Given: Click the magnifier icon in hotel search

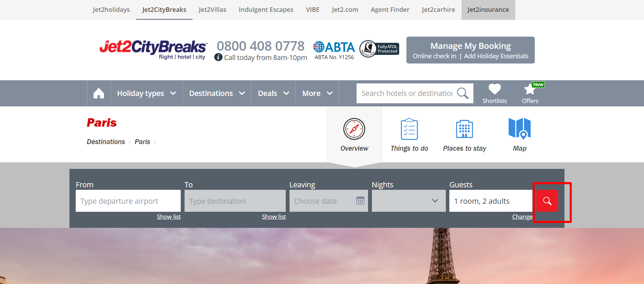Looking at the screenshot, I should coord(463,93).
